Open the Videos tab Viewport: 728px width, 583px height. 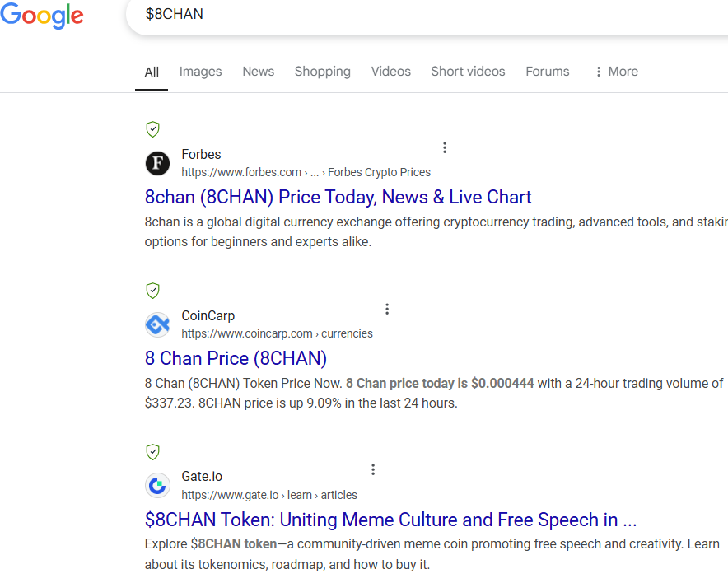coord(391,72)
